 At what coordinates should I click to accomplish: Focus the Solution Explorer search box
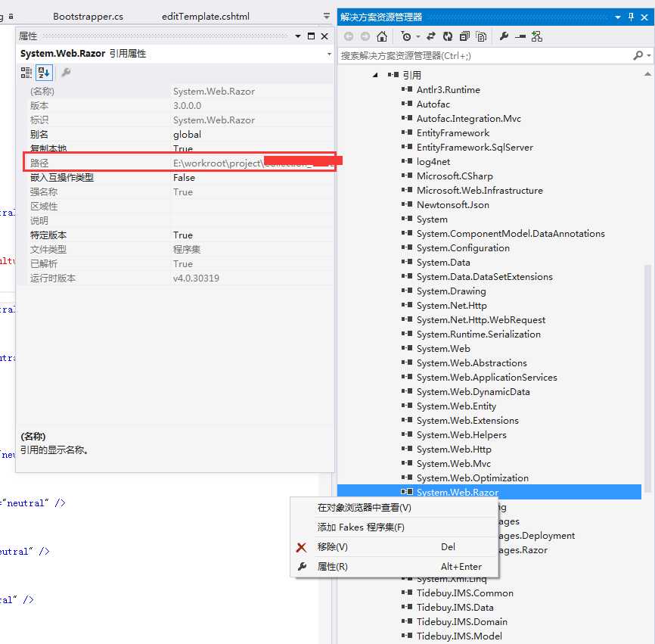pyautogui.click(x=485, y=55)
